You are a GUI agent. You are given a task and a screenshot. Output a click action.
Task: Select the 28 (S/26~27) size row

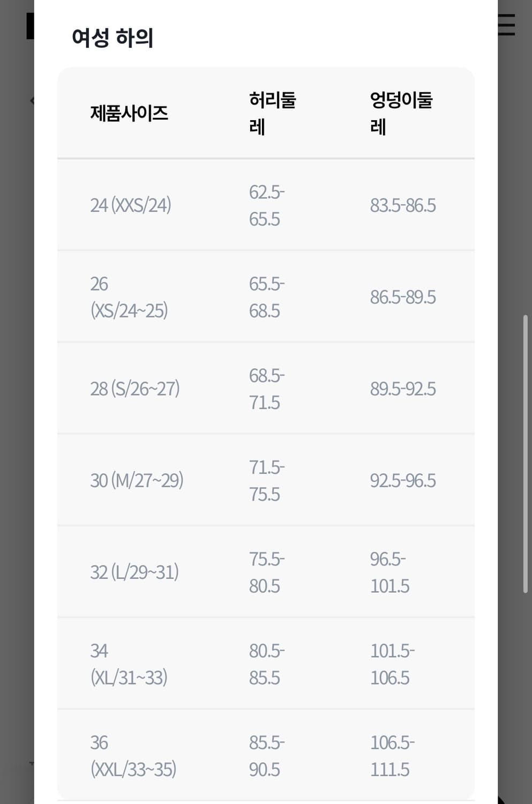tap(266, 388)
